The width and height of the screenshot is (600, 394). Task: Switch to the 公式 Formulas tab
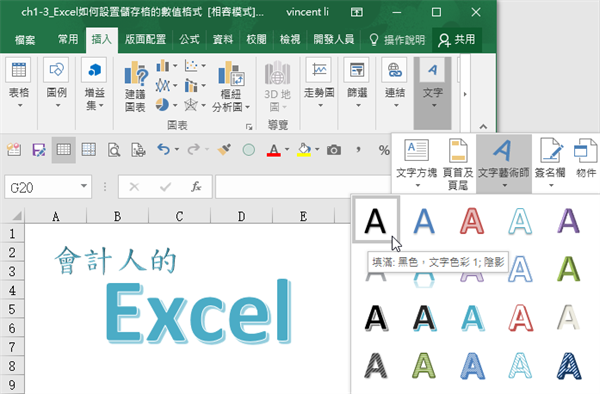(x=189, y=39)
